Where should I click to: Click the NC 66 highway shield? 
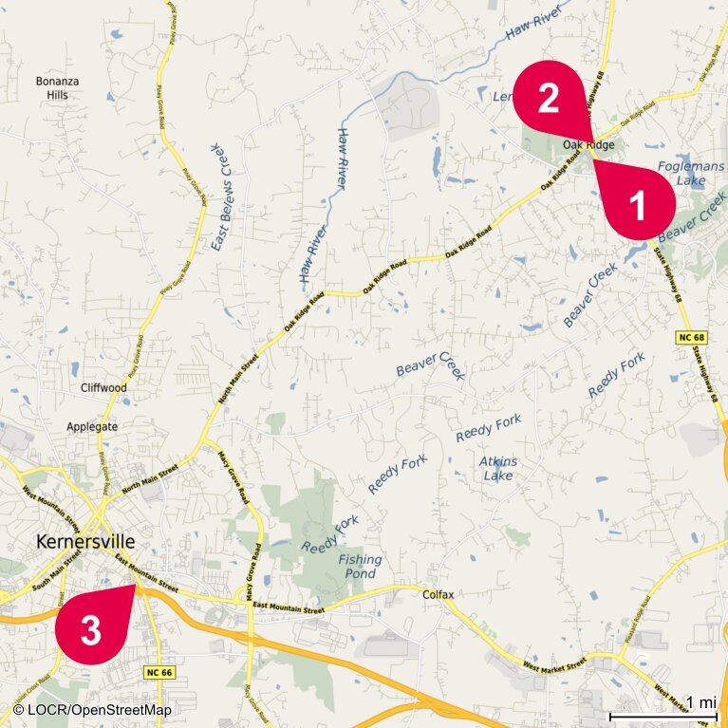pos(159,672)
